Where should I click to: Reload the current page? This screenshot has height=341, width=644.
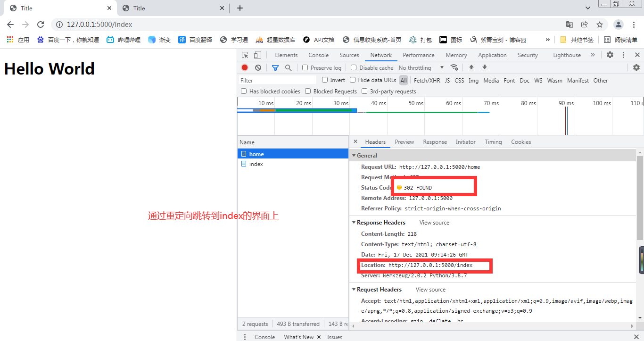click(x=41, y=25)
